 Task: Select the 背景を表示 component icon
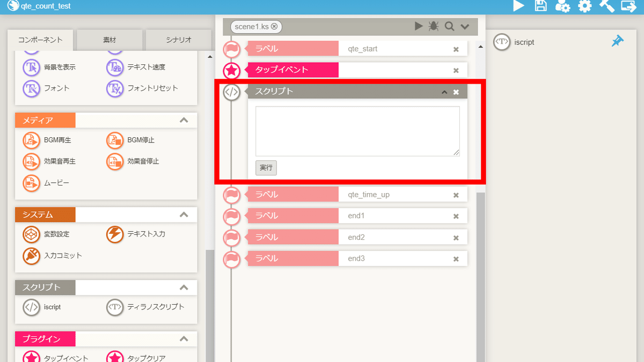32,67
